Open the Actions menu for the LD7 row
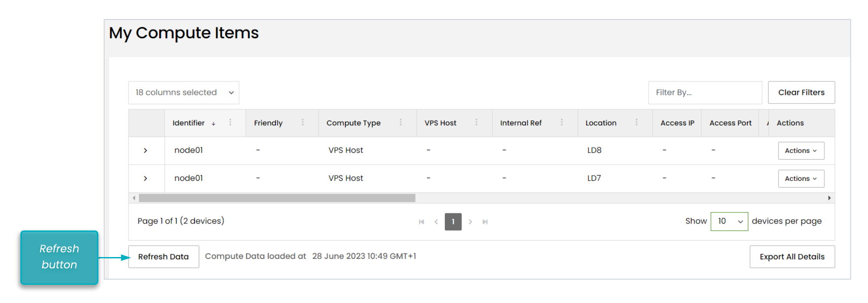This screenshot has width=868, height=303. click(x=801, y=179)
